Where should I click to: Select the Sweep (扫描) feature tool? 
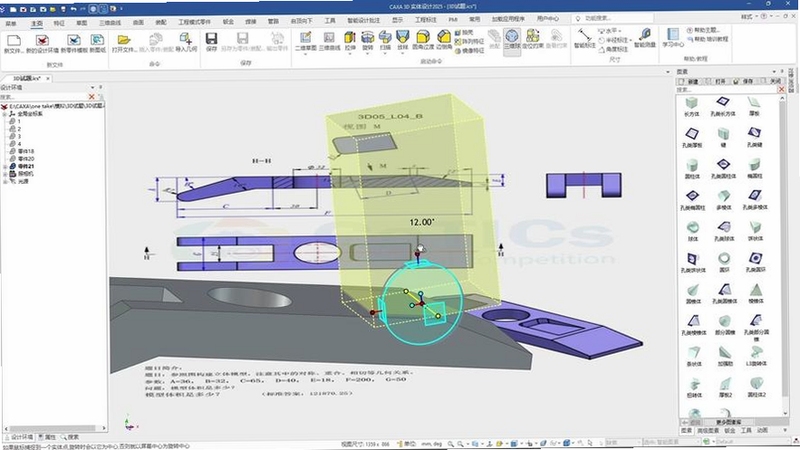click(385, 38)
